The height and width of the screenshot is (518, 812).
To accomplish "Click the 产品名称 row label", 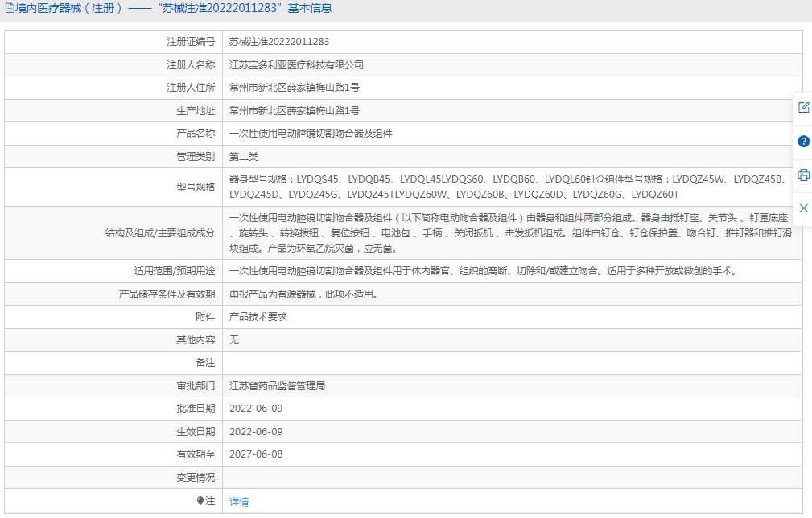I will click(196, 134).
